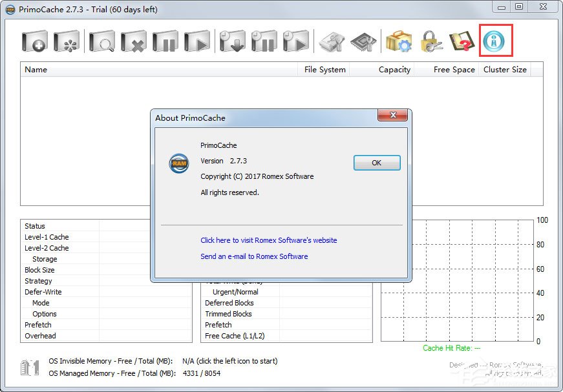This screenshot has height=392, width=563.
Task: Pause the cache task using toolbar icon
Action: point(165,41)
